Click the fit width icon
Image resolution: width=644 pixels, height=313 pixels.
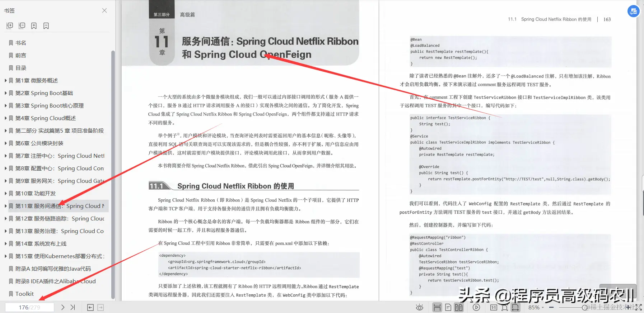pos(515,307)
